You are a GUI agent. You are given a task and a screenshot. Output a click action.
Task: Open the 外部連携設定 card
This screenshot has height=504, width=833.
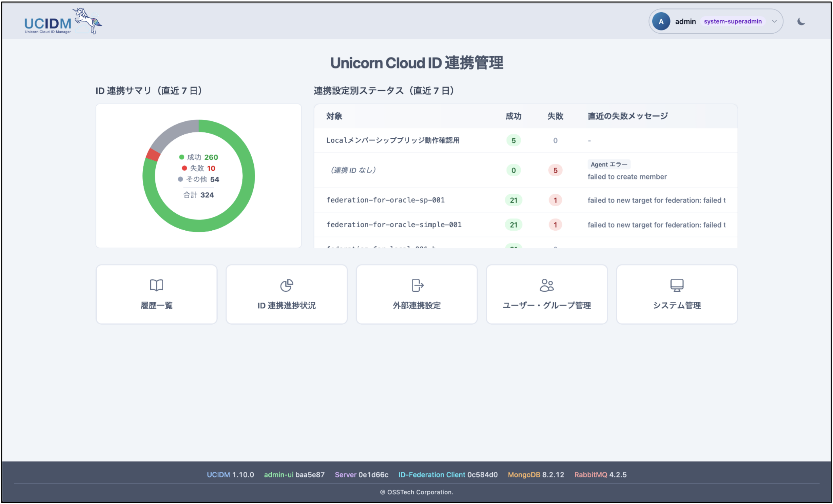(416, 294)
